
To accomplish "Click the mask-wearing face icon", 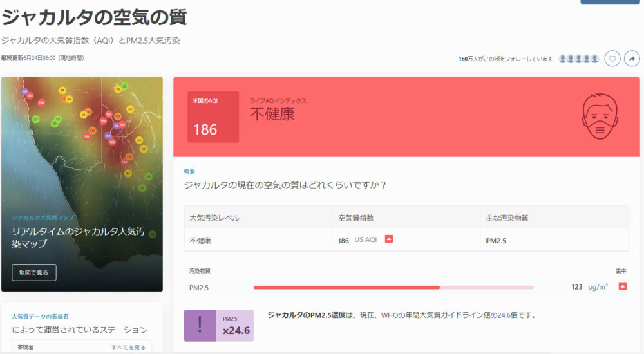I will (600, 116).
